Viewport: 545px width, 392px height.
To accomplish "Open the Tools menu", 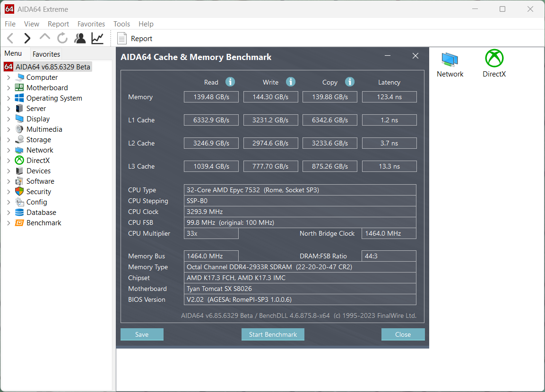I will (x=121, y=24).
